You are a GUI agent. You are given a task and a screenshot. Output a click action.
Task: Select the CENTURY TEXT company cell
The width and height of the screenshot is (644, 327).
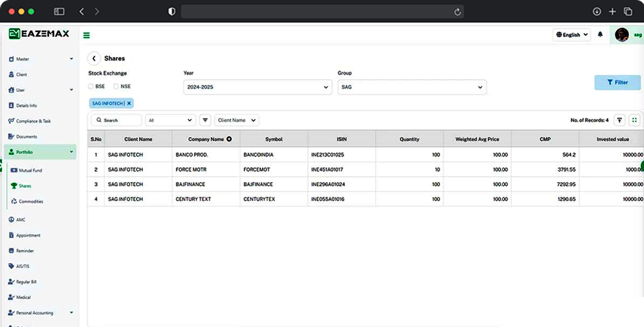[x=206, y=199]
